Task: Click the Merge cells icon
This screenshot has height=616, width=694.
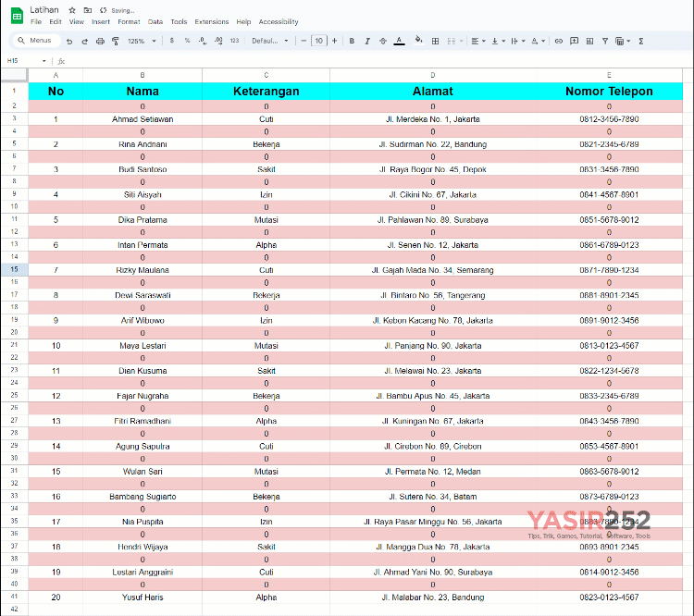Action: pos(451,41)
